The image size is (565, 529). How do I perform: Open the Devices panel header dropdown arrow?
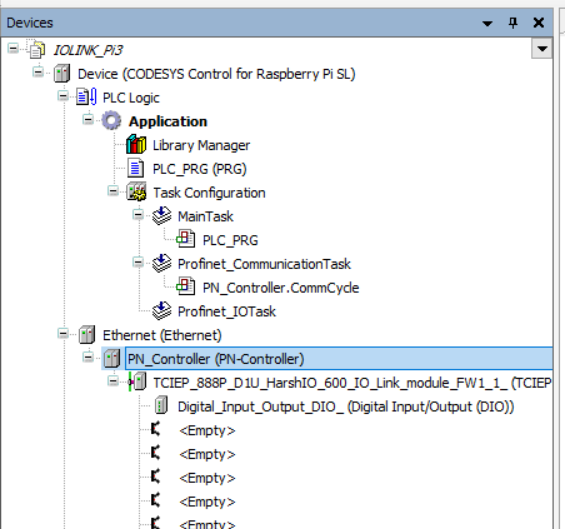pyautogui.click(x=487, y=24)
